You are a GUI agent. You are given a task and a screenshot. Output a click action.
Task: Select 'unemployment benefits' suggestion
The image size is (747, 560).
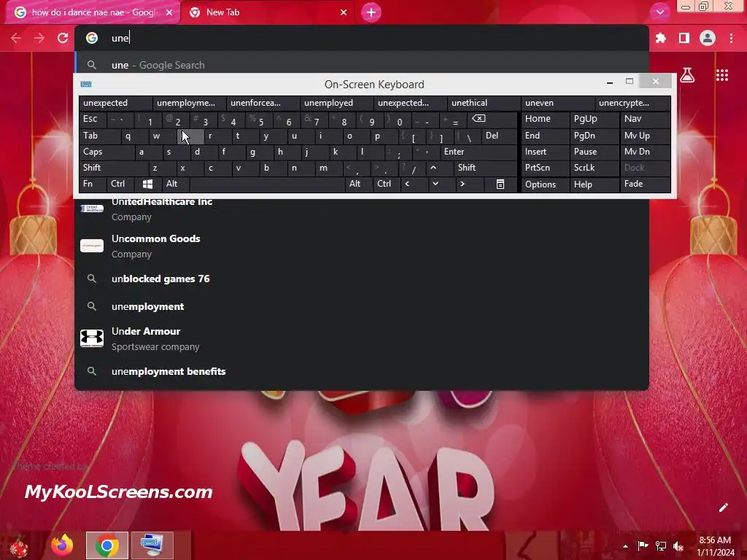pyautogui.click(x=362, y=371)
